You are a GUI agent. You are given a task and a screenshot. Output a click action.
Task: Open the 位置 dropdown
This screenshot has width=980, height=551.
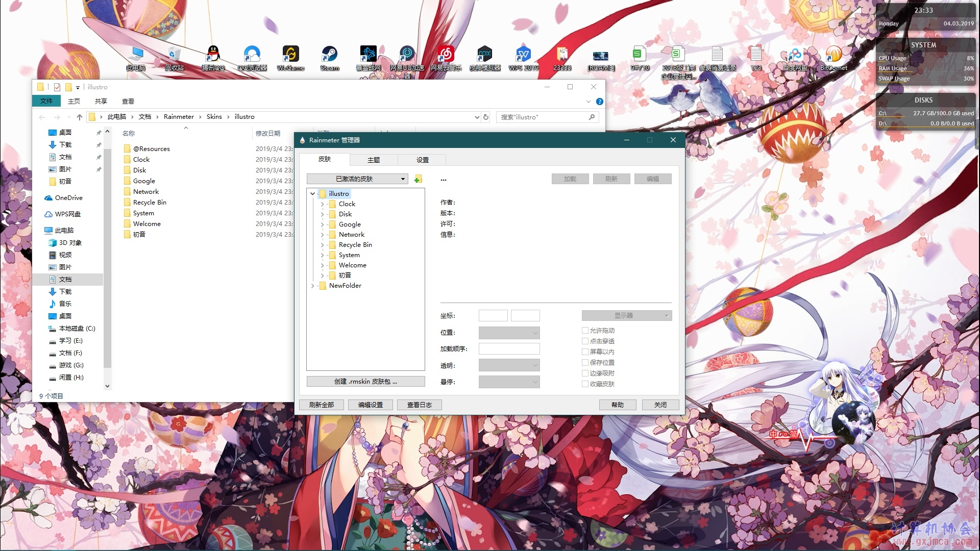pyautogui.click(x=509, y=333)
